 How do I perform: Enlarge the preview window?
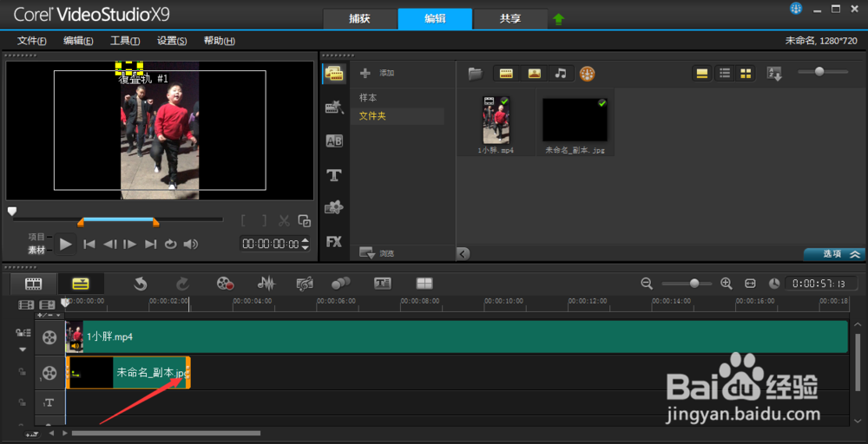305,220
